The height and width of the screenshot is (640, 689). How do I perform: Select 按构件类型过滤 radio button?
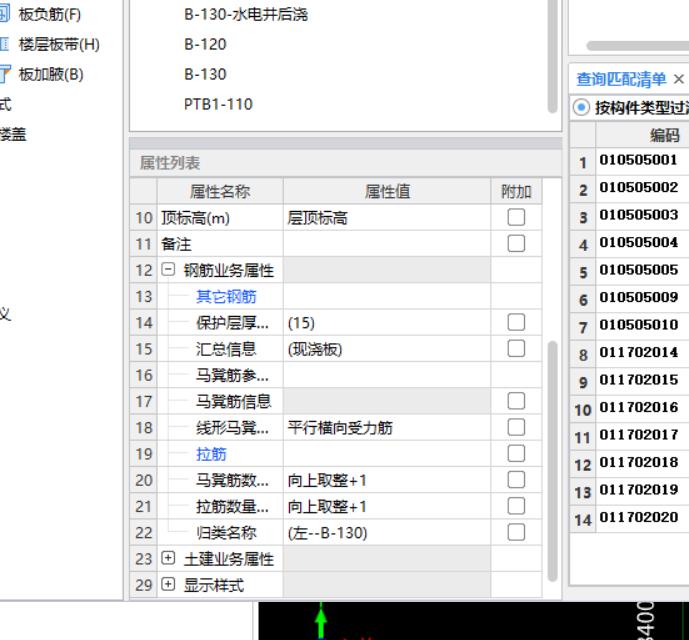tap(581, 107)
